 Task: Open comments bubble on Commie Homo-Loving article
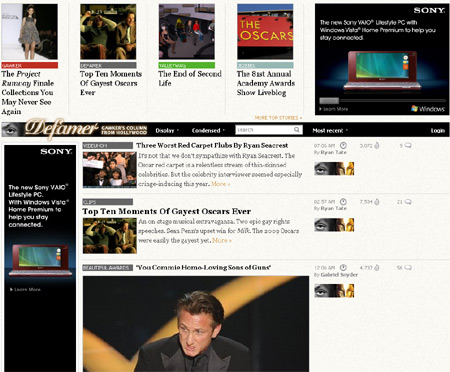click(x=408, y=267)
